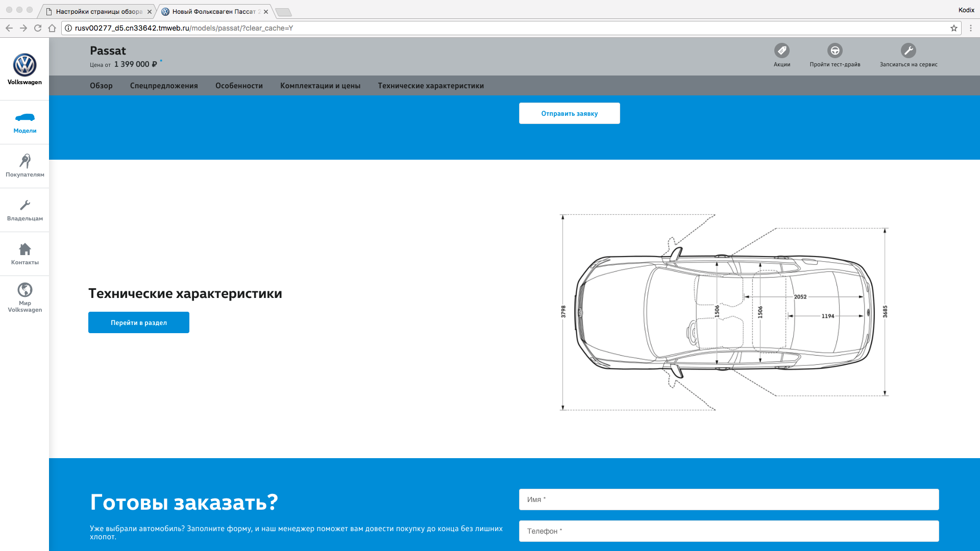Image resolution: width=980 pixels, height=551 pixels.
Task: Click the Технические характеристики heading
Action: (185, 293)
